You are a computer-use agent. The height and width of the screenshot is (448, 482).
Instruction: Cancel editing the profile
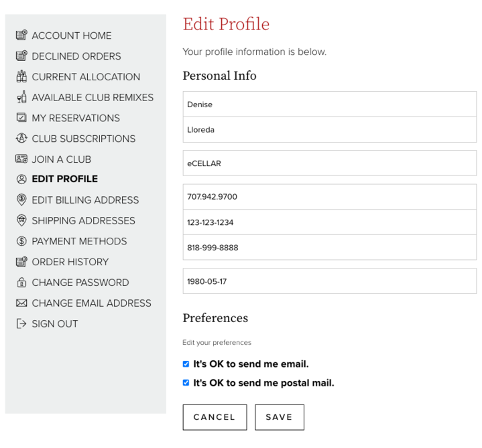[215, 417]
